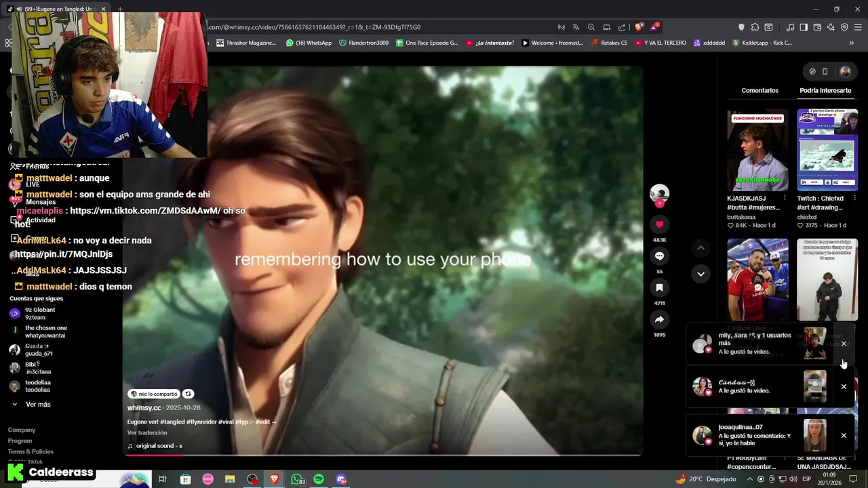868x488 pixels.
Task: Click the repost arrows icon beside 'lo compartió'
Action: tap(189, 394)
